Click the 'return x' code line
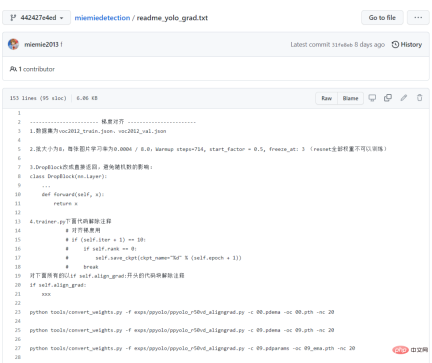 point(65,203)
